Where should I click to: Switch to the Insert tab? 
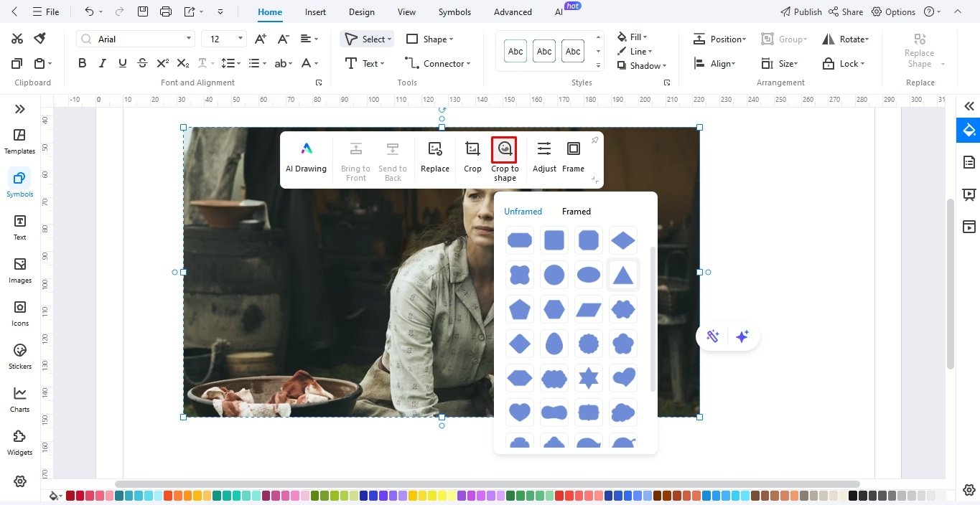[x=315, y=11]
